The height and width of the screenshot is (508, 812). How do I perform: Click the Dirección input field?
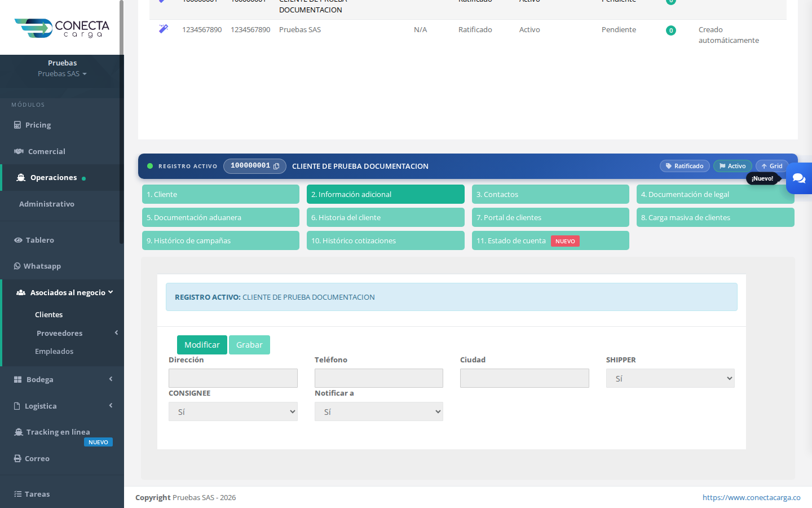(233, 378)
